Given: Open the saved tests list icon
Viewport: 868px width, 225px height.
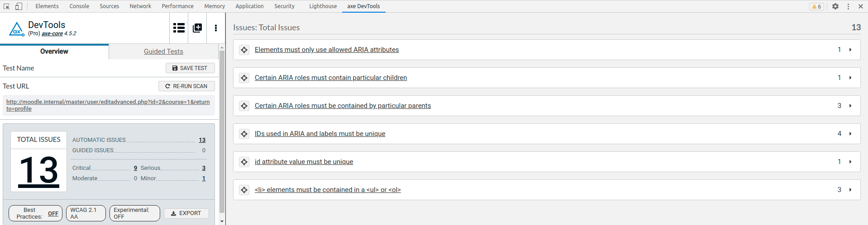Looking at the screenshot, I should (179, 28).
